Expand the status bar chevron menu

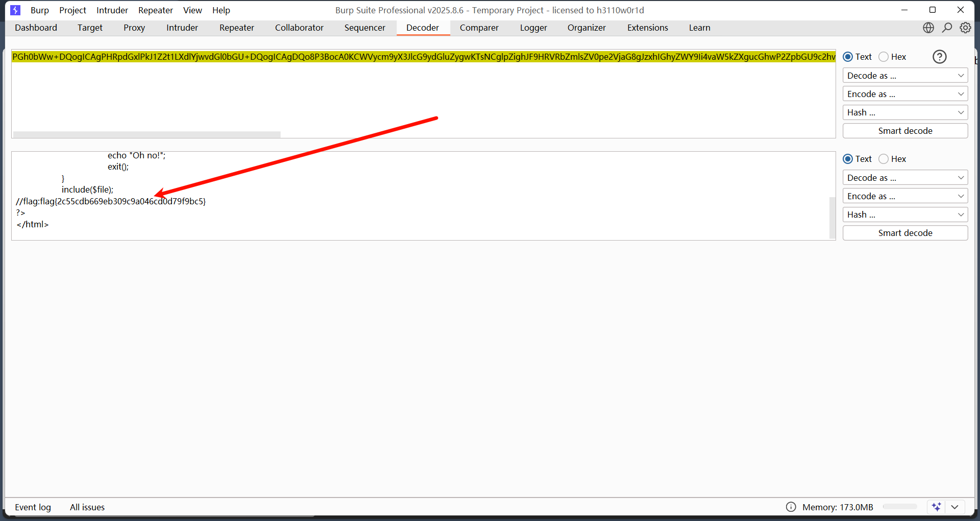955,507
